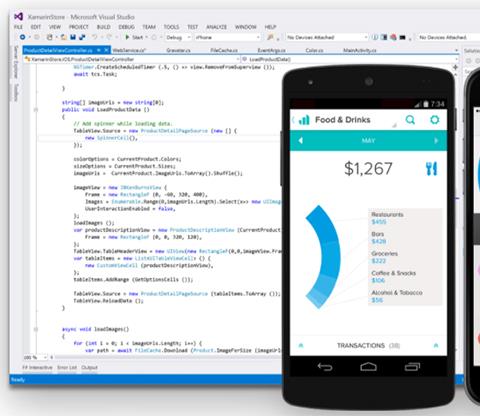Open the Output bottom tab
Viewport: 480px width, 416px height.
point(89,367)
